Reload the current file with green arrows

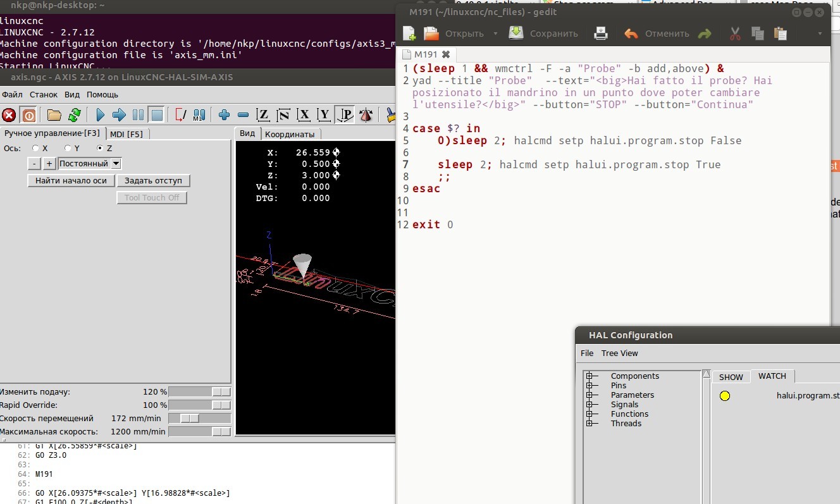click(74, 115)
